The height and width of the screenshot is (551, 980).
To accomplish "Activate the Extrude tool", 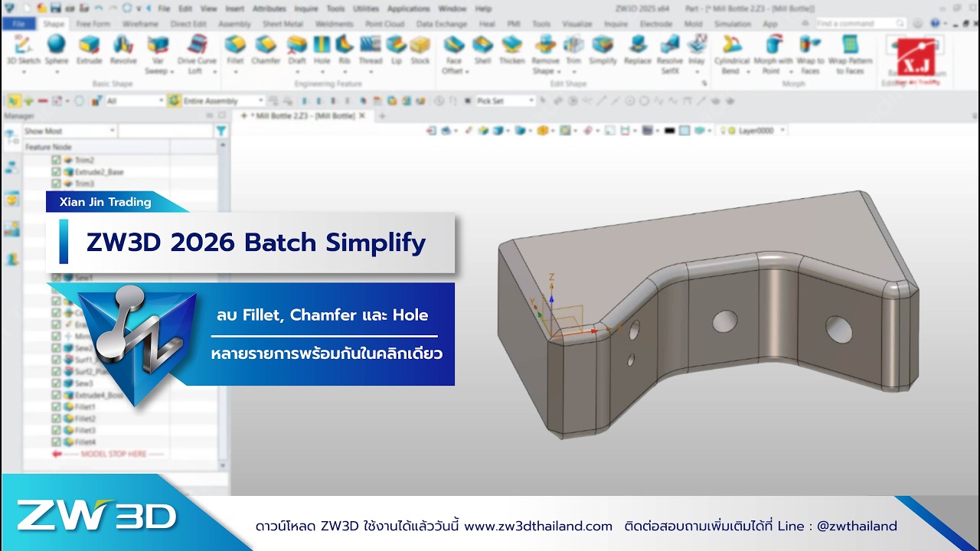I will (x=89, y=51).
